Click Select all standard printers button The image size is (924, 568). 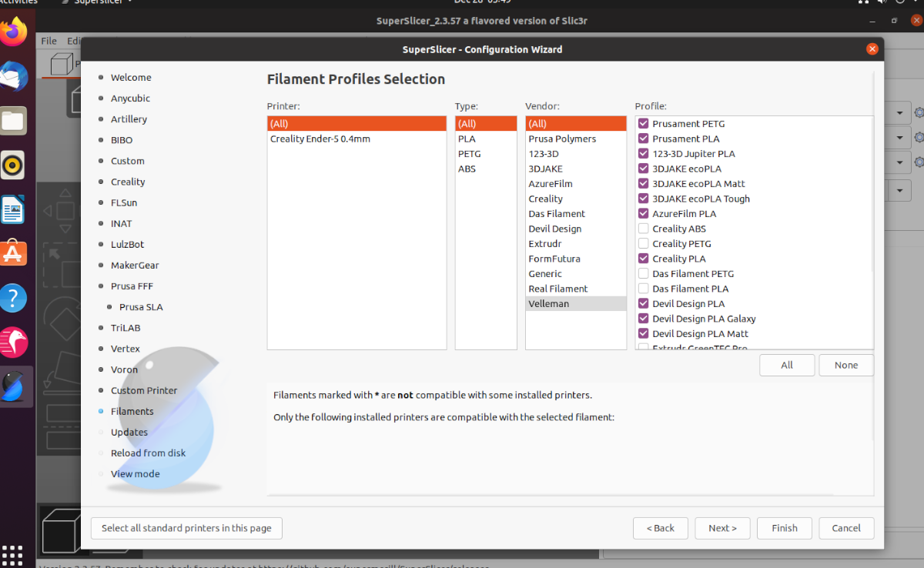coord(186,528)
